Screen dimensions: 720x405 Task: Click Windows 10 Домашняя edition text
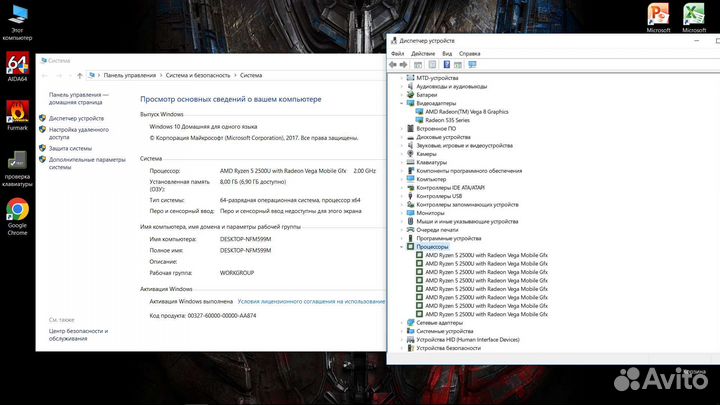203,127
